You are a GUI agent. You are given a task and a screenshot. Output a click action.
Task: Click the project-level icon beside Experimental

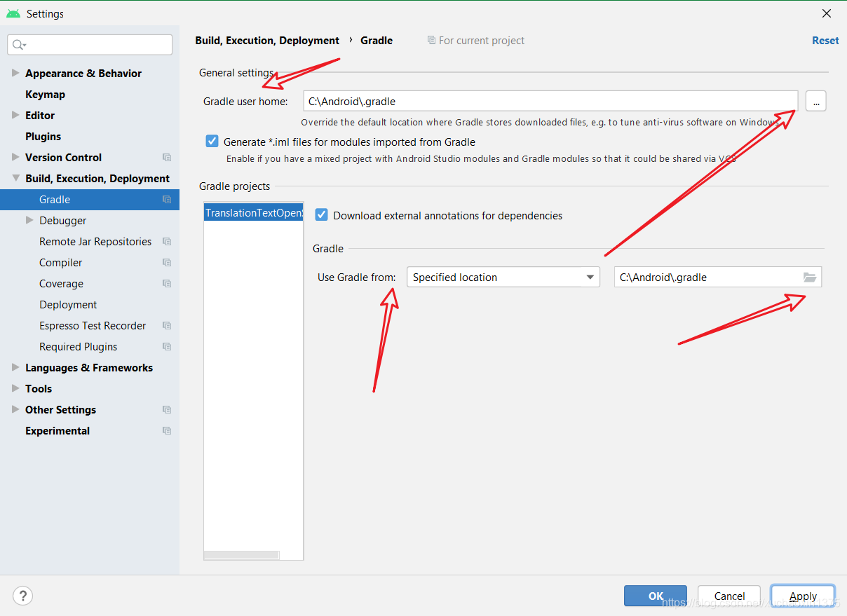click(167, 431)
